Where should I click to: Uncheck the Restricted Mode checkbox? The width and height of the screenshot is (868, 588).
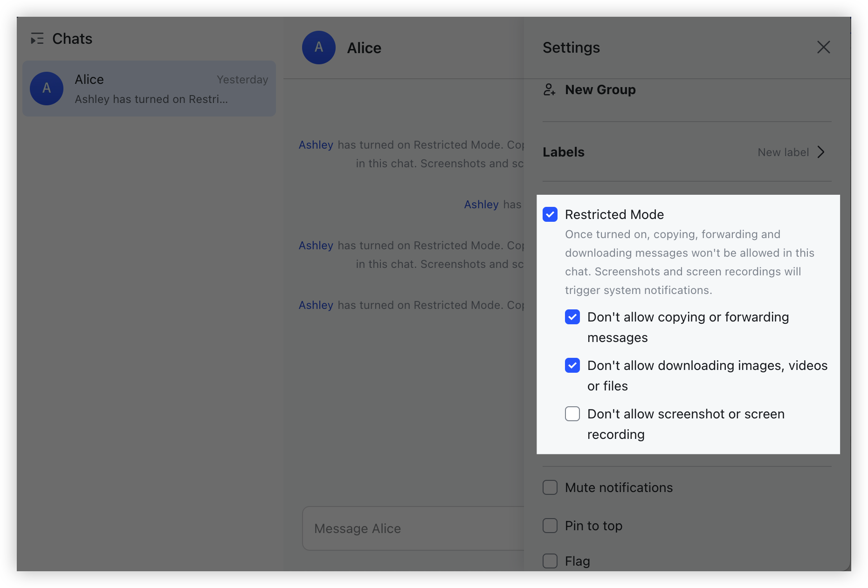click(550, 214)
